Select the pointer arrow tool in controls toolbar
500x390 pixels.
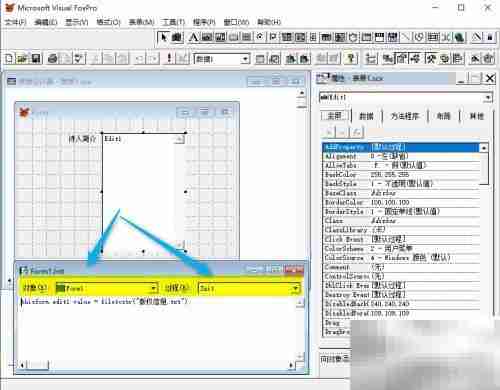pos(164,37)
